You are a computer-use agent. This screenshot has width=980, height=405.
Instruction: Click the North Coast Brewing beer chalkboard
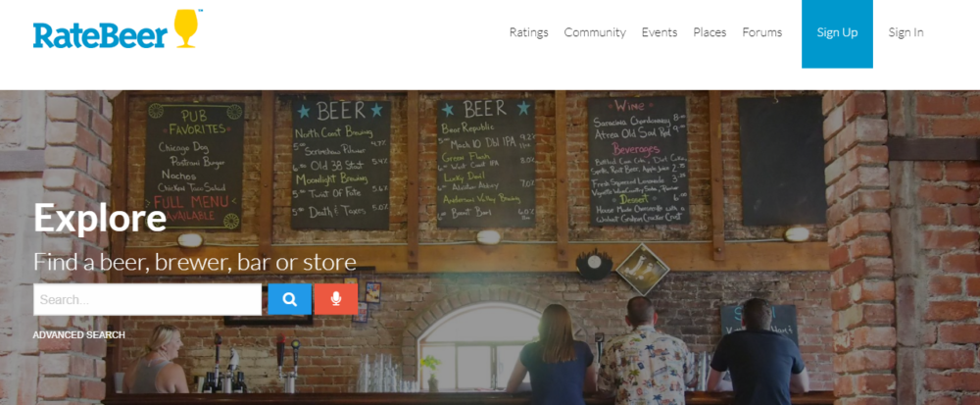click(341, 165)
